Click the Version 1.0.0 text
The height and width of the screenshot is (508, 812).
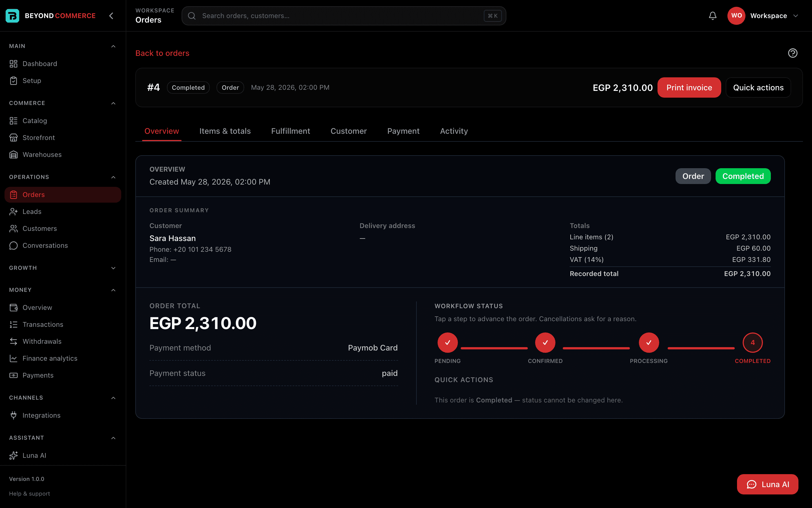pos(27,479)
